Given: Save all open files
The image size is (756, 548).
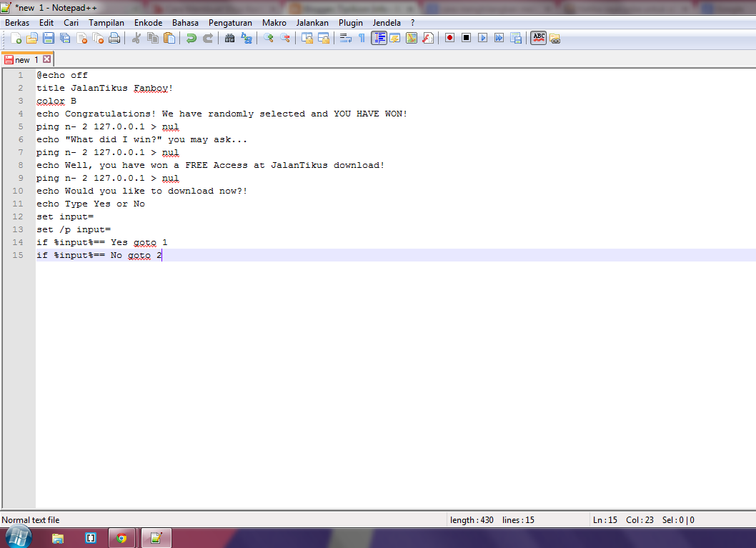Looking at the screenshot, I should pos(65,38).
